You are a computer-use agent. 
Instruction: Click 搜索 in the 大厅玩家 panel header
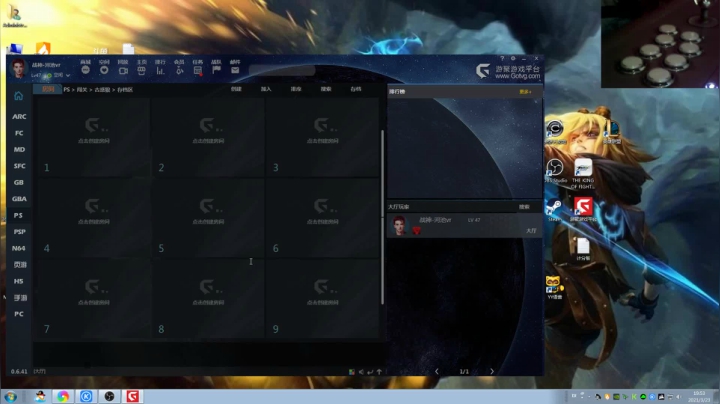click(x=524, y=207)
